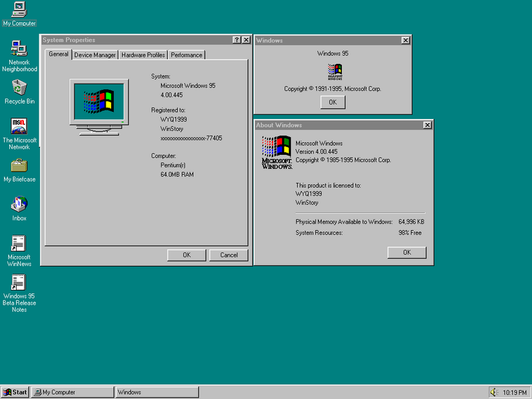Select the Network Neighborhood icon

(x=19, y=48)
